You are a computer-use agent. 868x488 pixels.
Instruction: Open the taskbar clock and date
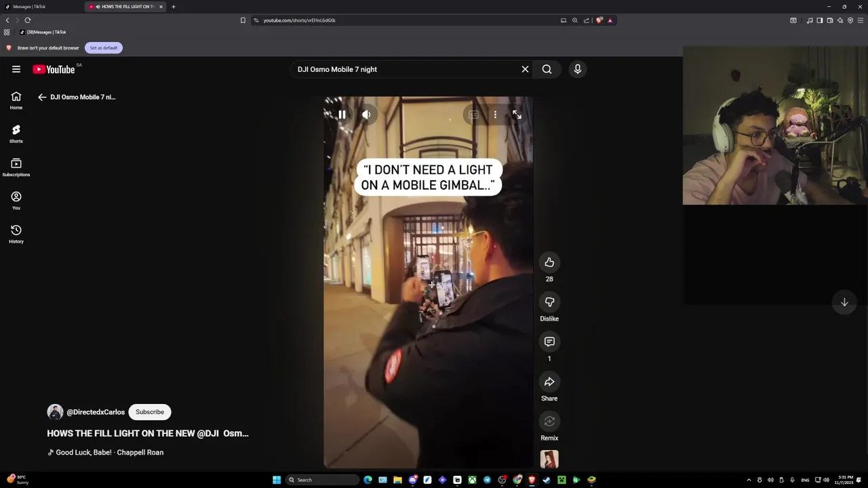[845, 480]
